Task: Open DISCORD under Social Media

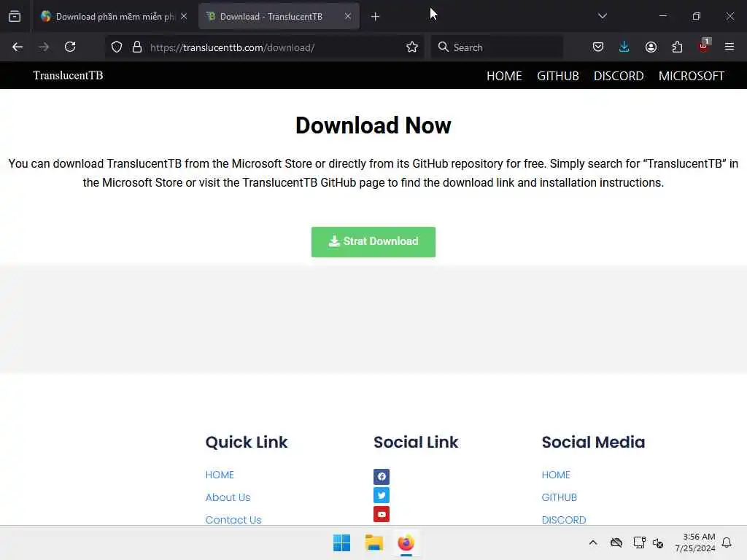Action: click(x=564, y=519)
